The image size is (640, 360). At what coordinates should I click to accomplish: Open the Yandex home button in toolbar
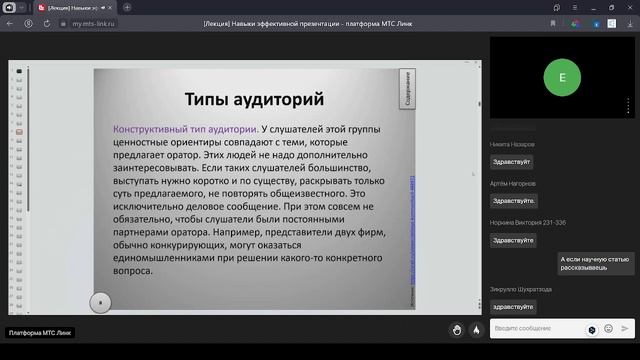pos(28,24)
